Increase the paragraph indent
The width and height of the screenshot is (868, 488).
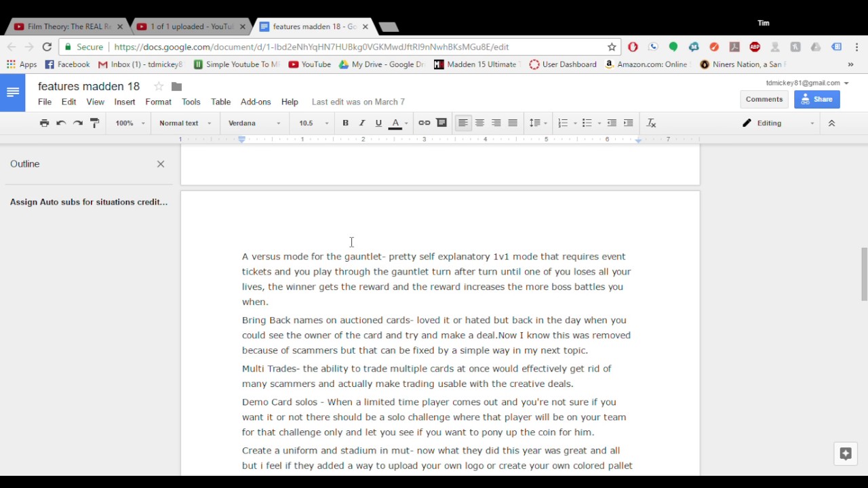click(x=629, y=123)
